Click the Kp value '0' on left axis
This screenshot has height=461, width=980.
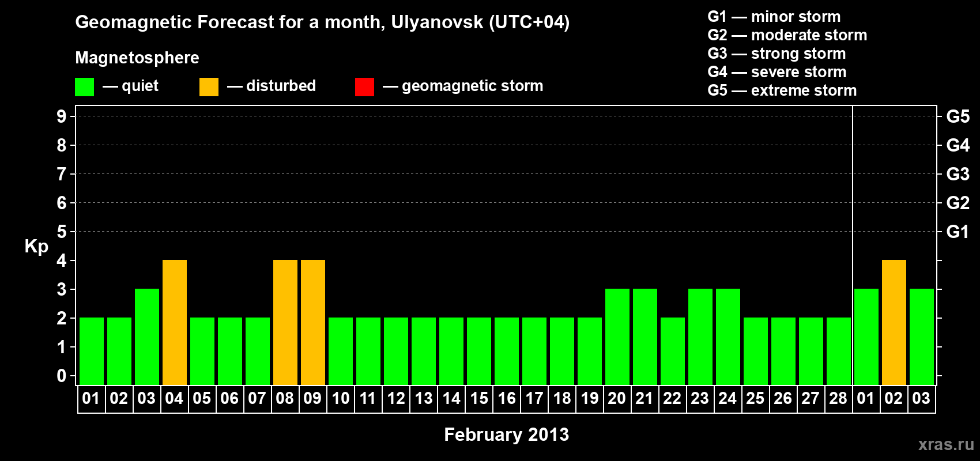(62, 376)
